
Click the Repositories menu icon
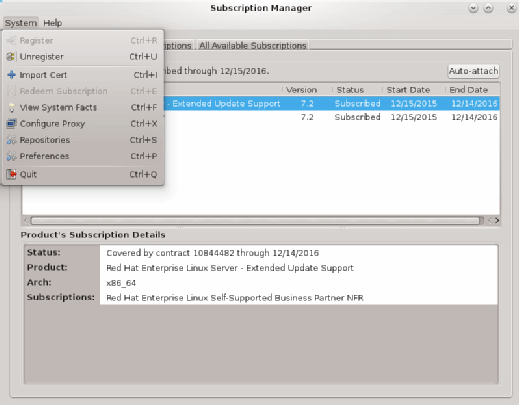point(11,140)
